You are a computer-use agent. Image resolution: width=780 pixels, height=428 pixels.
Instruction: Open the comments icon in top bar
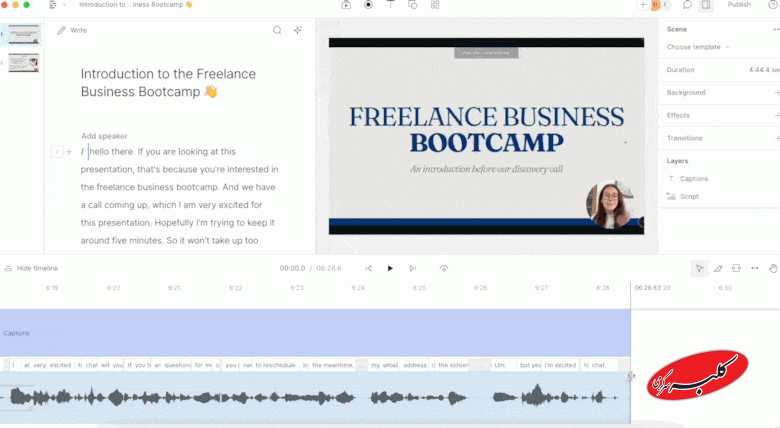[687, 5]
